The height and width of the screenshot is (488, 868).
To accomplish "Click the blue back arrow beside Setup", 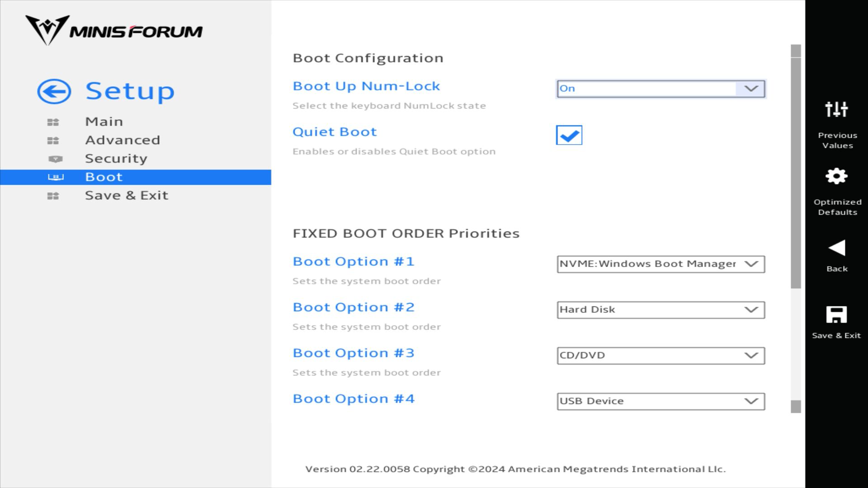I will point(54,92).
